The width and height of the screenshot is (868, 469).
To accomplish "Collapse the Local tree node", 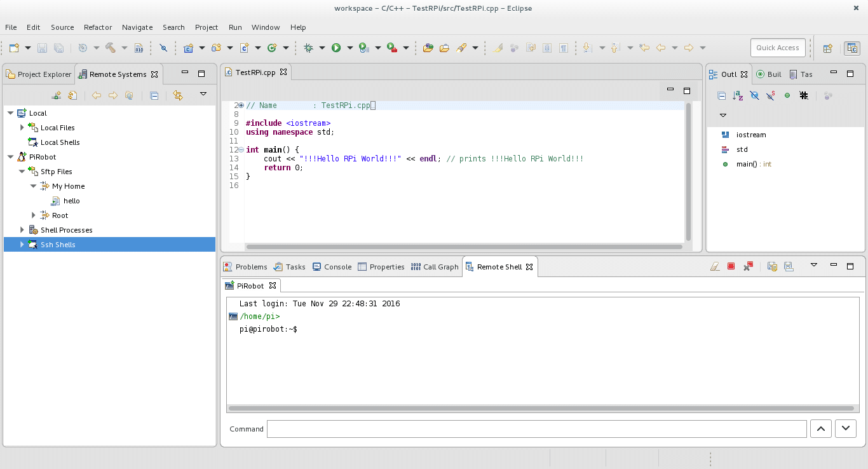I will click(10, 113).
